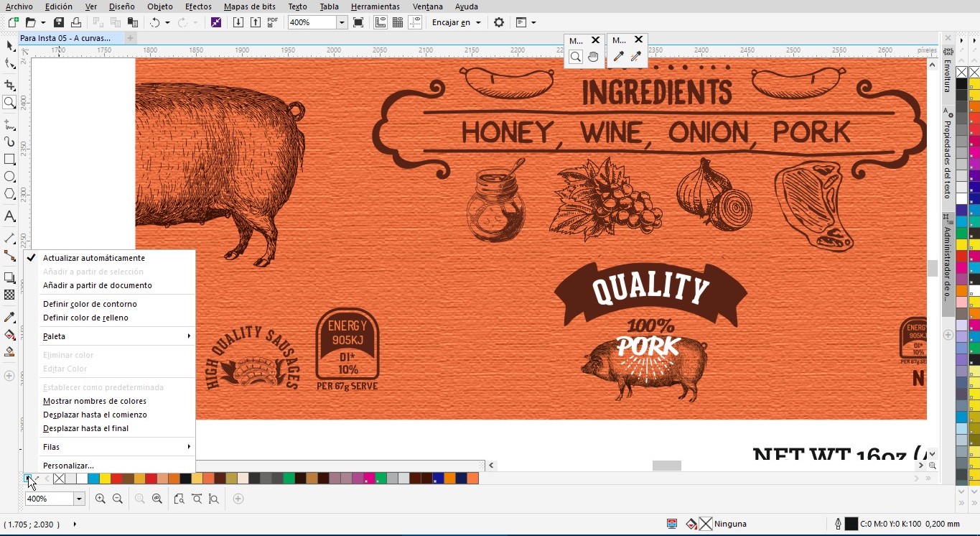
Task: Expand the Open file dropdown arrow
Action: click(42, 22)
